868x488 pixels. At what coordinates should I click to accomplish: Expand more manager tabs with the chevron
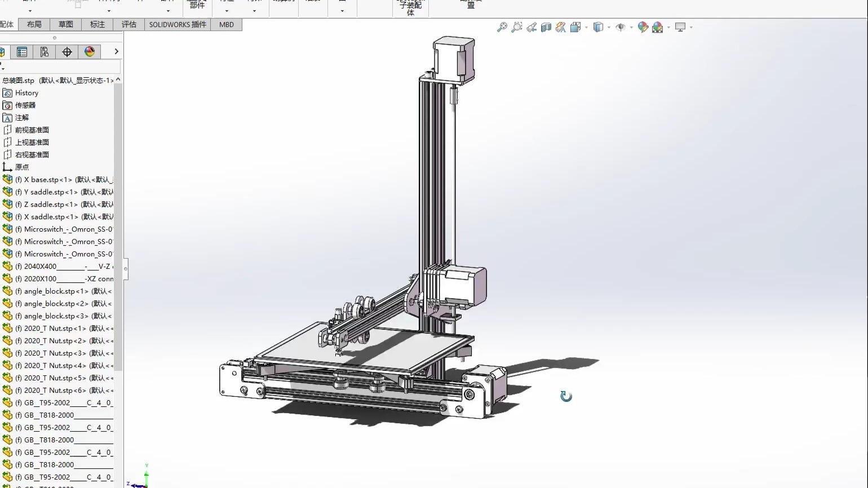point(116,52)
